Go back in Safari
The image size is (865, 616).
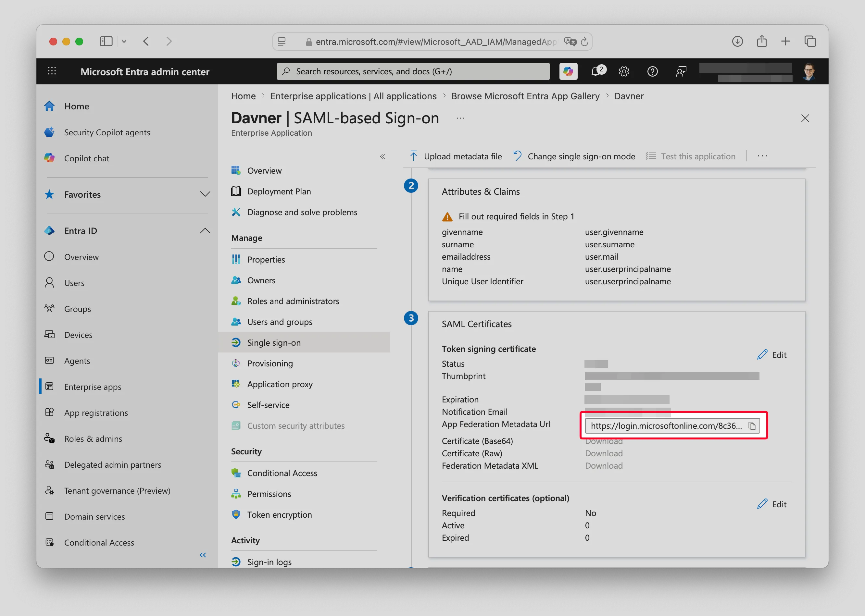[146, 41]
